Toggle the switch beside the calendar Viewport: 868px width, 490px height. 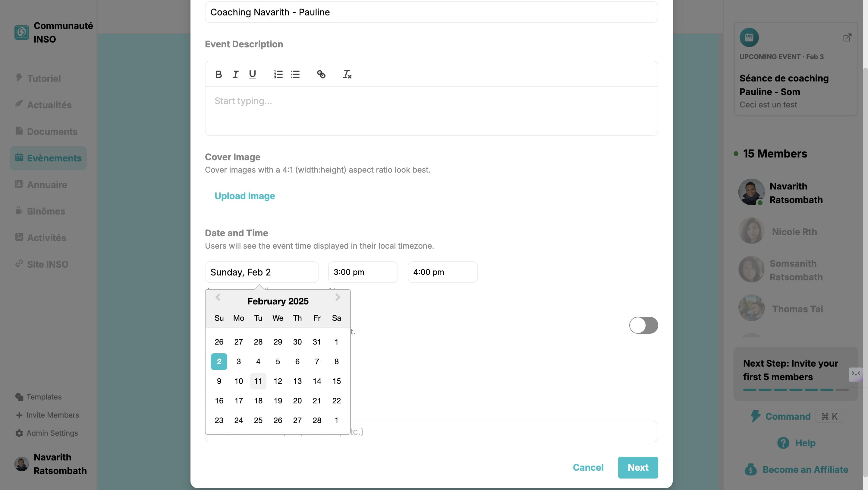(x=643, y=325)
